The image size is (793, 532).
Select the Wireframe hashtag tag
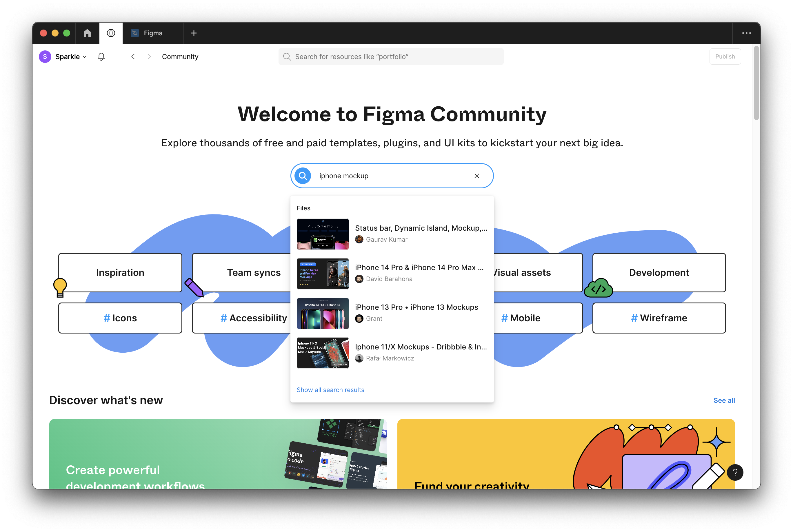coord(659,318)
